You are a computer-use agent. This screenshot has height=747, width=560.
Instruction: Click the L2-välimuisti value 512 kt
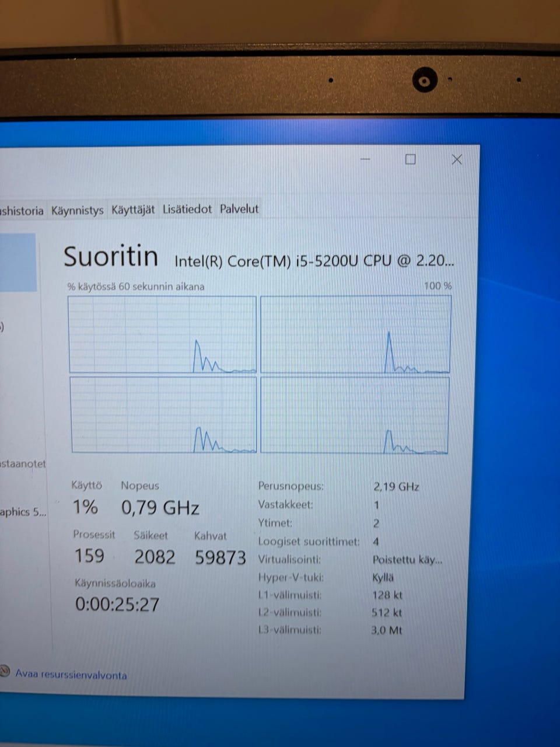click(x=387, y=613)
